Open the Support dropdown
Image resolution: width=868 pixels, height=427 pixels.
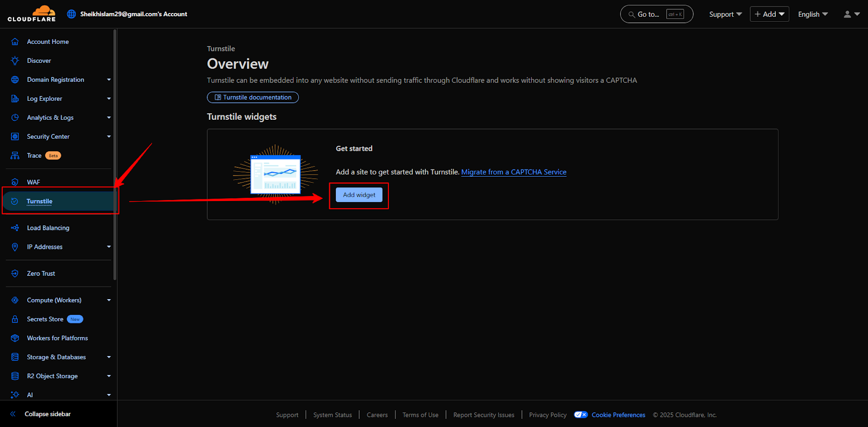click(725, 15)
